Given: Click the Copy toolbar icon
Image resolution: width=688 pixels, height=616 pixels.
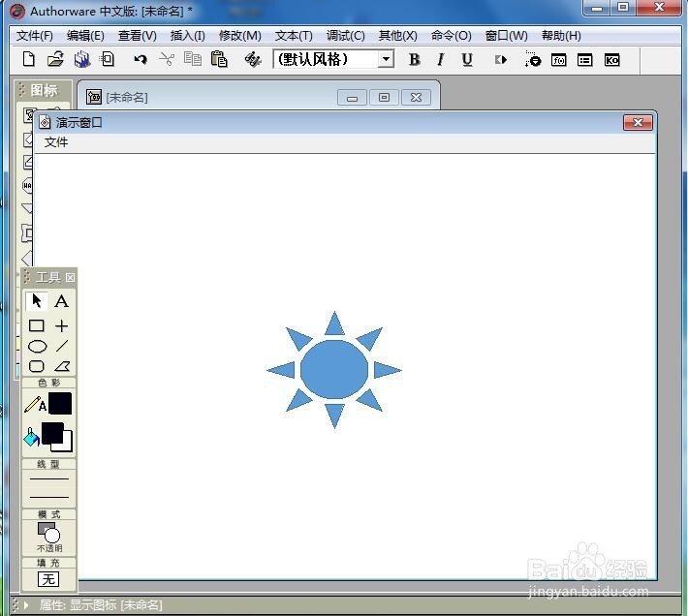Looking at the screenshot, I should 193,59.
